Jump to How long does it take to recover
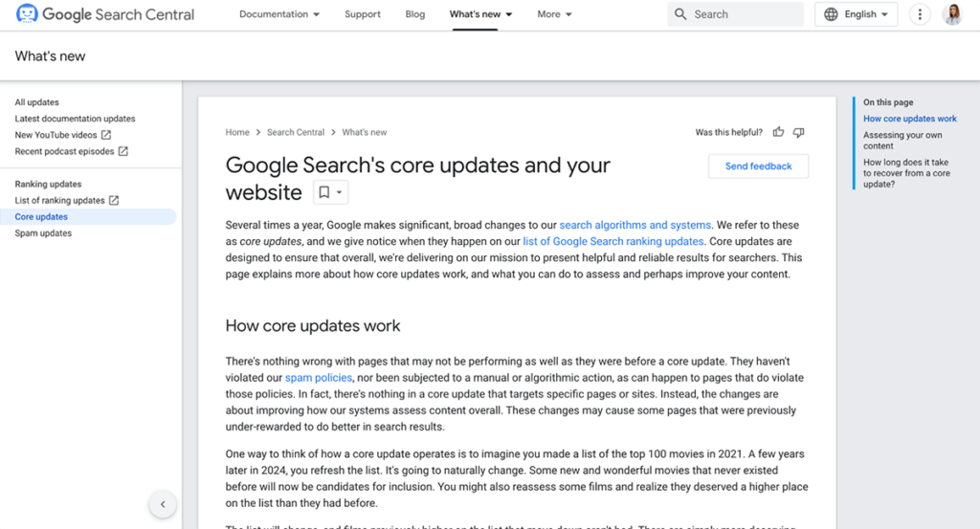Image resolution: width=980 pixels, height=529 pixels. 906,173
